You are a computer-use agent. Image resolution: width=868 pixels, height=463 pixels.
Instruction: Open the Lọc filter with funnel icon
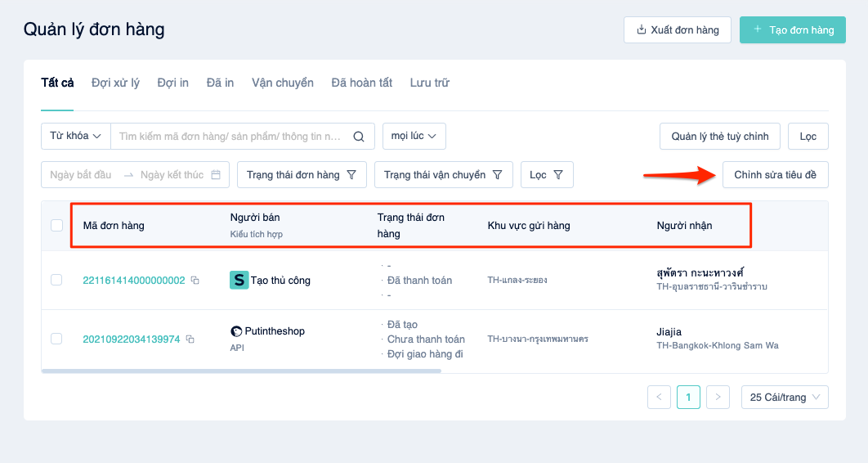[x=547, y=175]
